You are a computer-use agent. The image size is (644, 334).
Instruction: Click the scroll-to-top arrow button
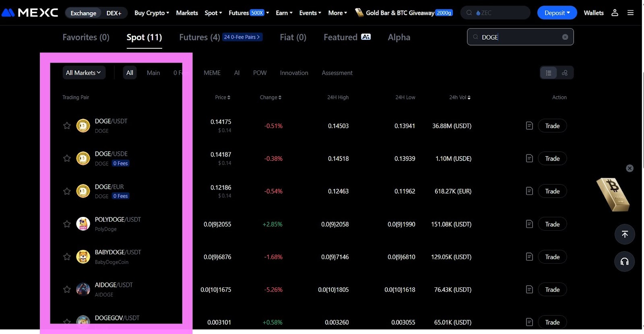[x=624, y=234]
